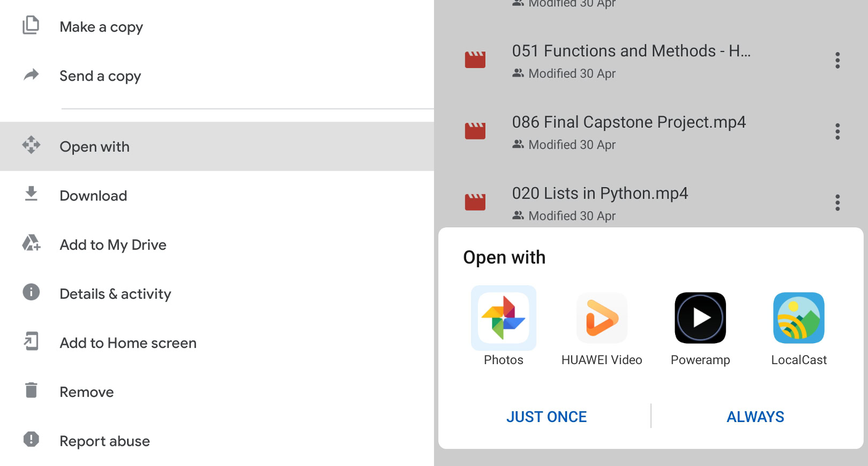Viewport: 868px width, 466px height.
Task: Tap the 020 Lists in Python.mp4 video thumbnail icon
Action: click(x=475, y=202)
